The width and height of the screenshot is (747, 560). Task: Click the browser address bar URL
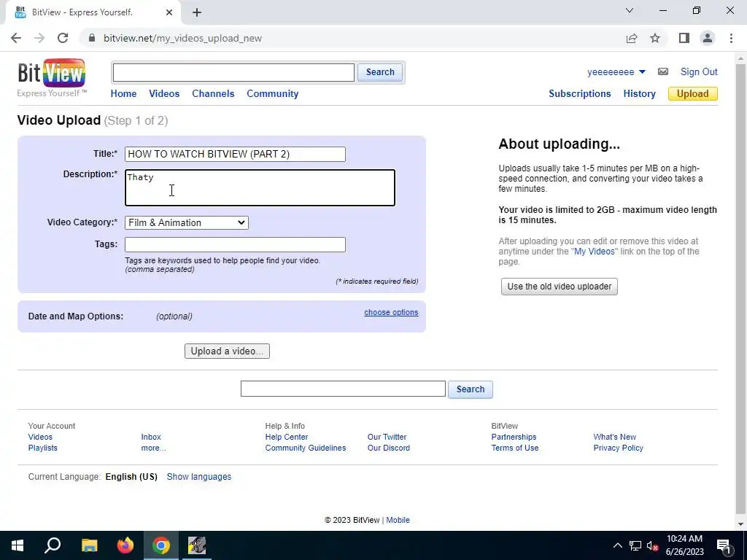point(182,38)
